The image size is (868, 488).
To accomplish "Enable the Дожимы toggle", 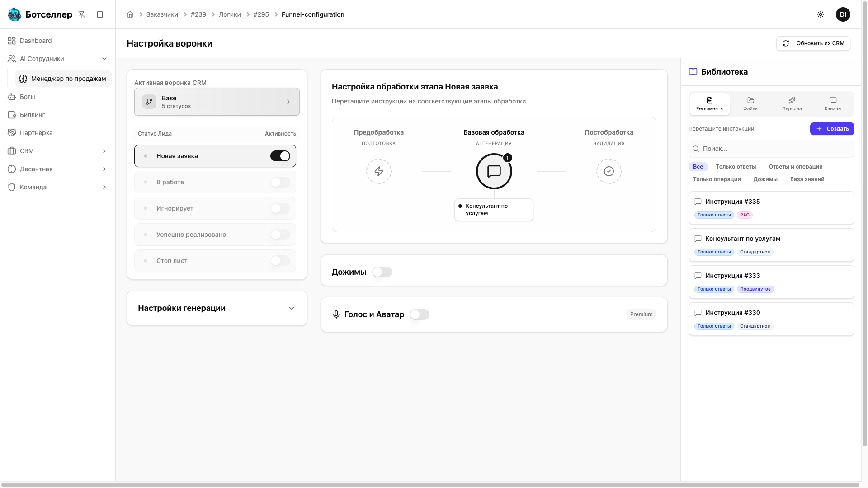I will point(382,272).
